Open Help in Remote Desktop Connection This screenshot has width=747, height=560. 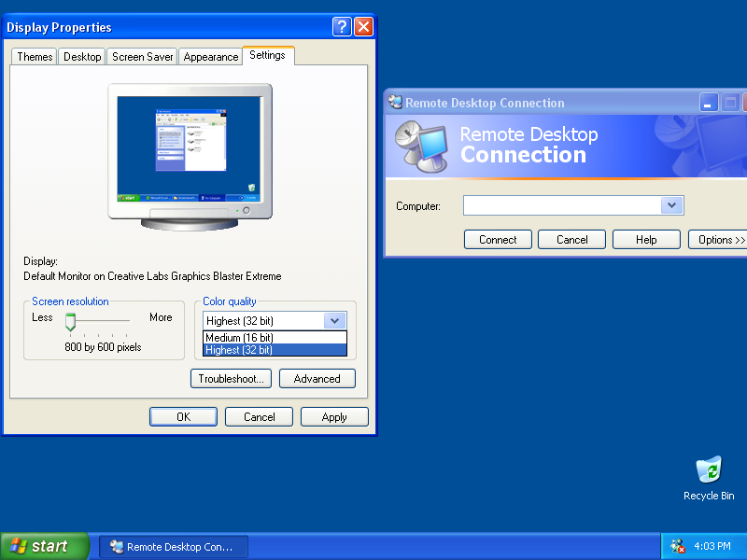646,240
